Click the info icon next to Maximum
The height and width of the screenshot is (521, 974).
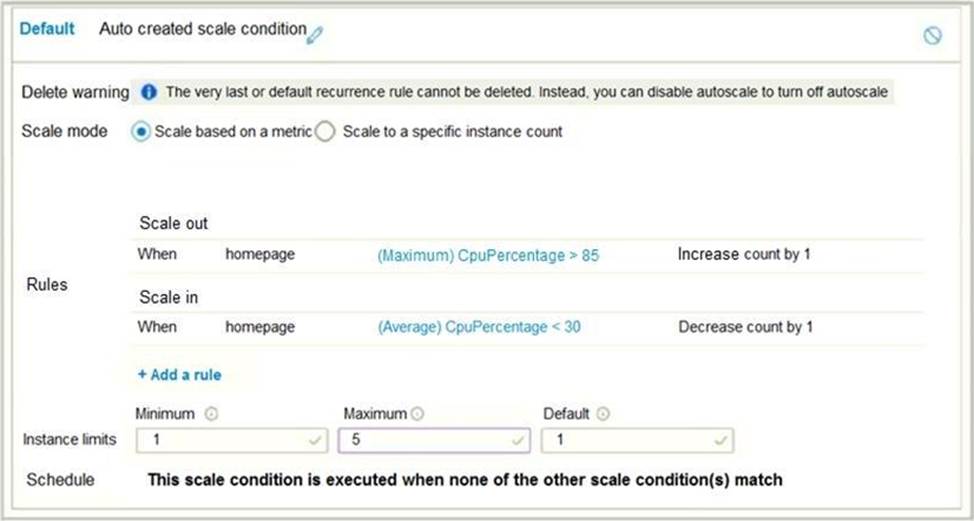pyautogui.click(x=418, y=414)
